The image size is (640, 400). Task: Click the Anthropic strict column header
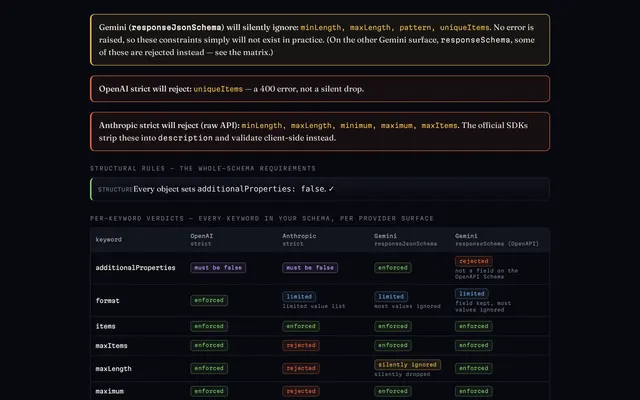point(299,240)
